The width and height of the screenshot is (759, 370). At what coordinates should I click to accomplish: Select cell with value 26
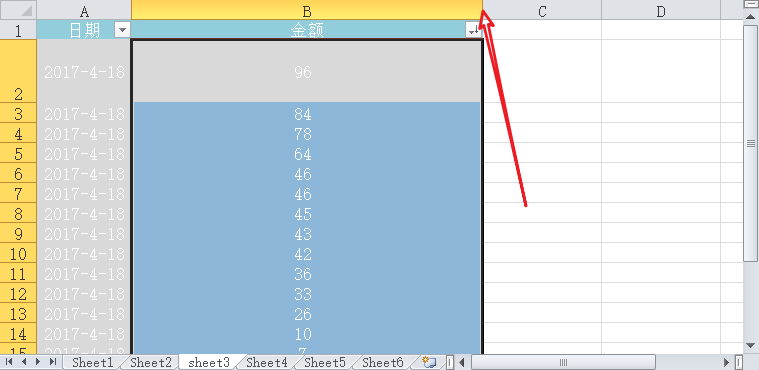coord(306,313)
